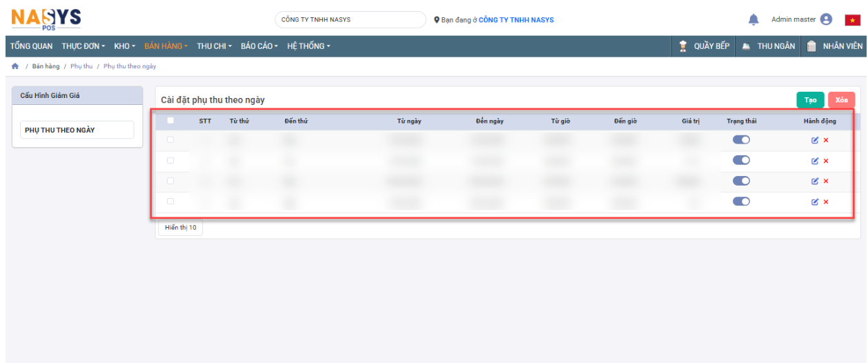This screenshot has width=868, height=363.
Task: Click the red delete icon in second row
Action: point(826,161)
